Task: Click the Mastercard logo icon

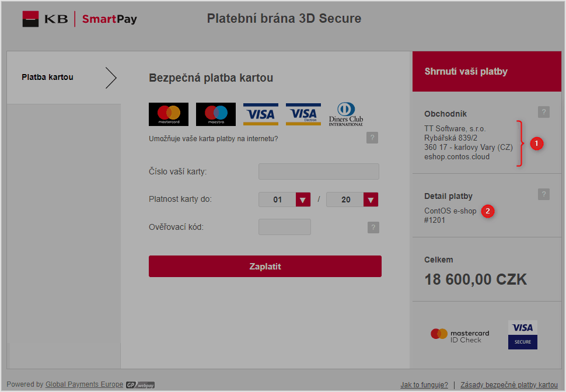Action: [169, 114]
